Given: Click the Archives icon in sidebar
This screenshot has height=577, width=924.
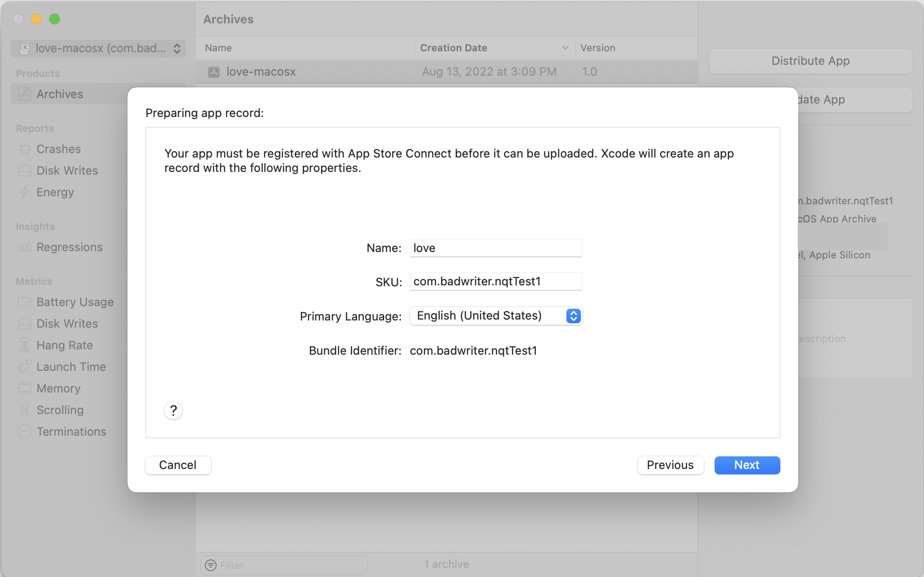Looking at the screenshot, I should [24, 94].
